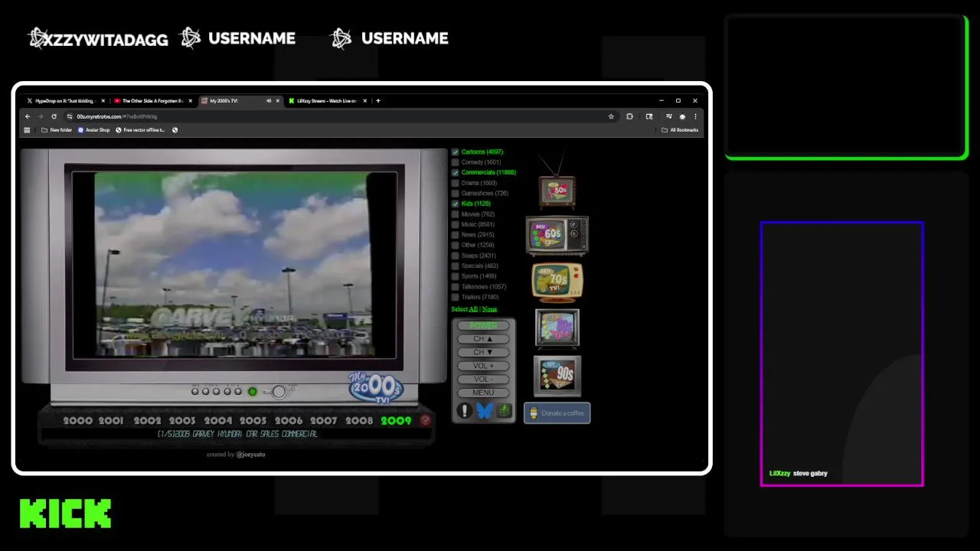Open the Free vector offline bookmark

click(140, 130)
